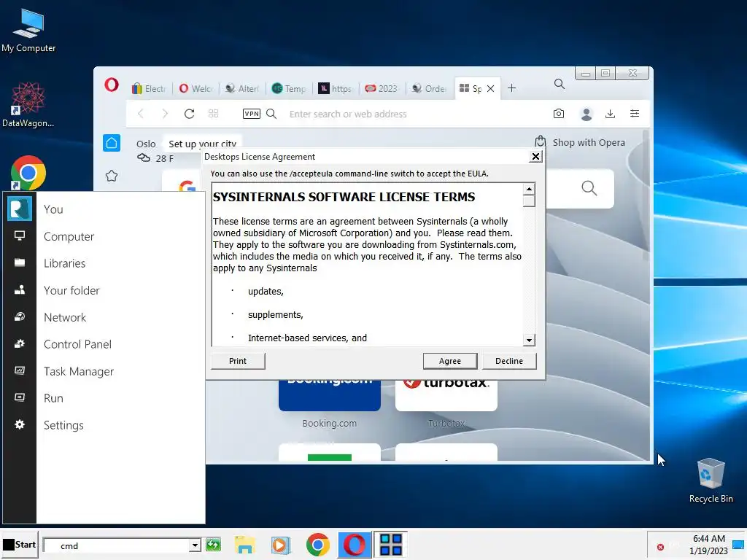Click Oslo weather city label
This screenshot has width=747, height=560.
[146, 144]
